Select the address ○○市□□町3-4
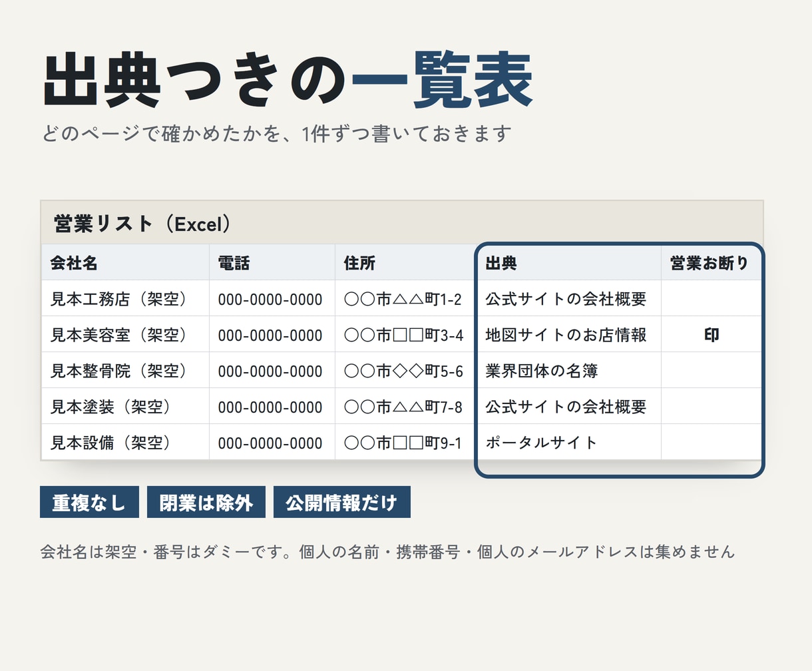 click(x=403, y=335)
